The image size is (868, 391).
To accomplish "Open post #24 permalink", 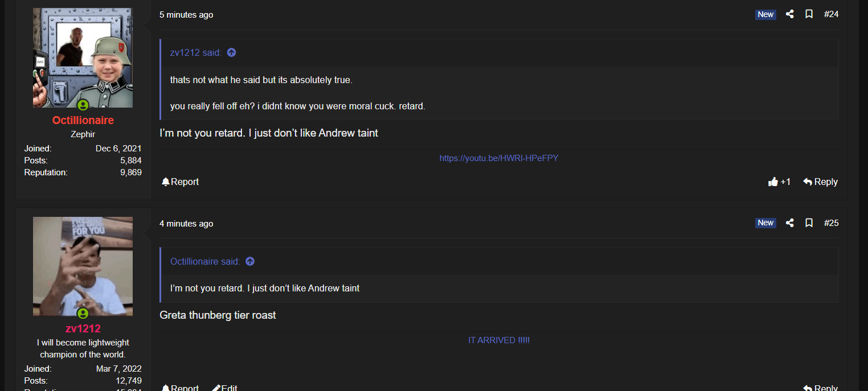I will click(x=831, y=14).
